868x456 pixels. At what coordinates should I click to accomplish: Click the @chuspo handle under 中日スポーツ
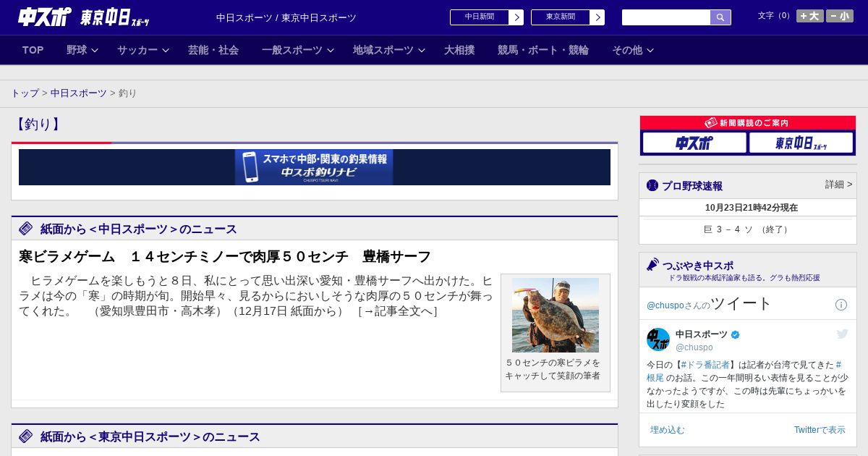click(694, 347)
